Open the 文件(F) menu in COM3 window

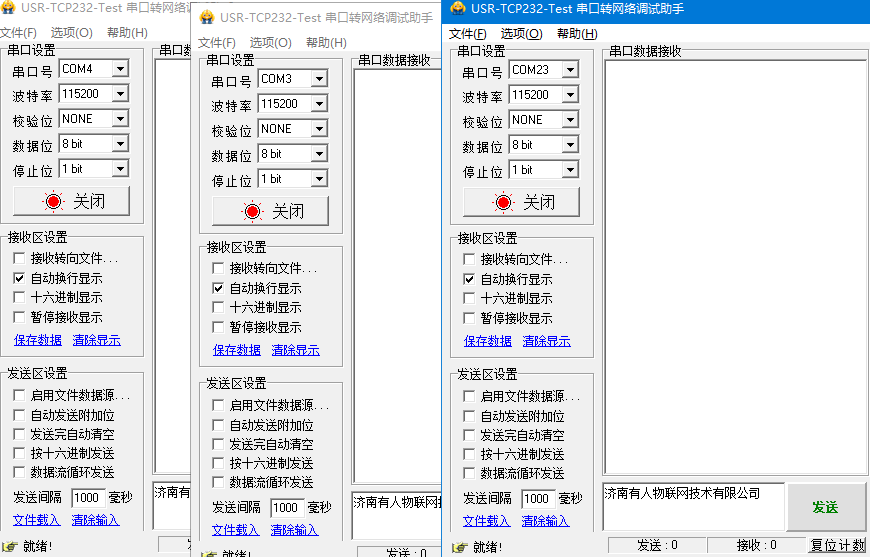tap(217, 43)
